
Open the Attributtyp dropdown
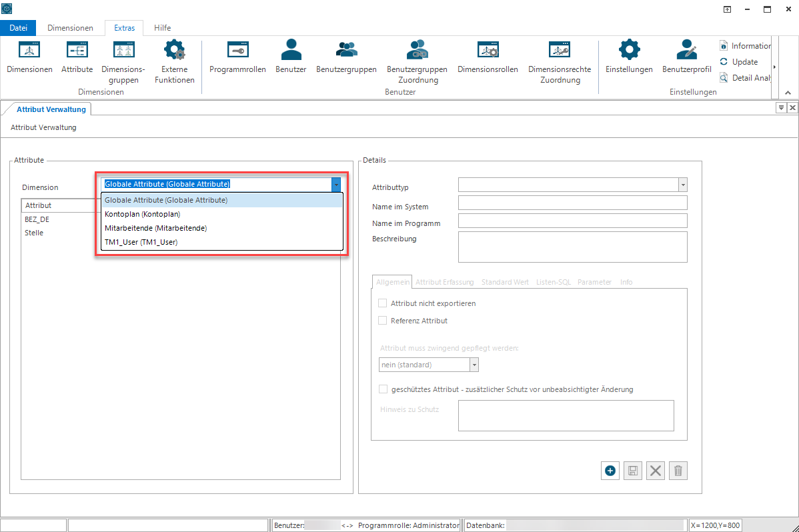(x=683, y=185)
